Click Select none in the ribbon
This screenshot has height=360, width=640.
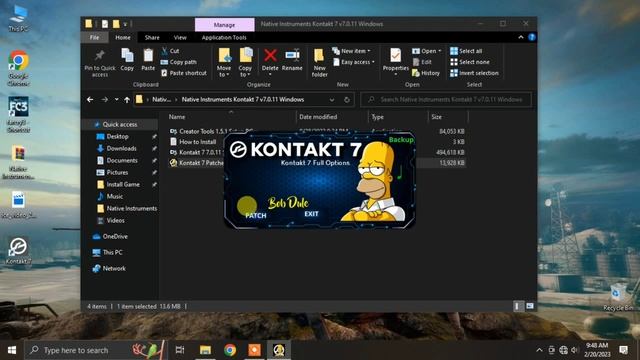click(469, 62)
